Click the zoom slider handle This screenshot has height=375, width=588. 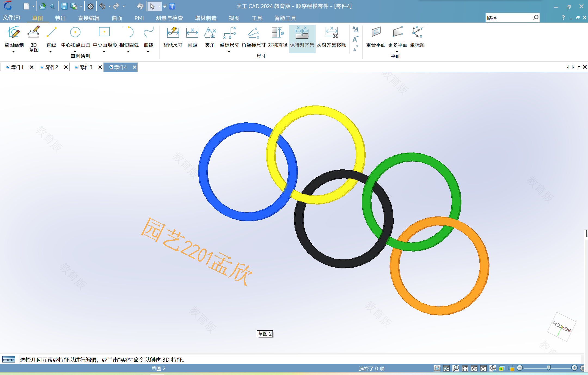tap(549, 368)
